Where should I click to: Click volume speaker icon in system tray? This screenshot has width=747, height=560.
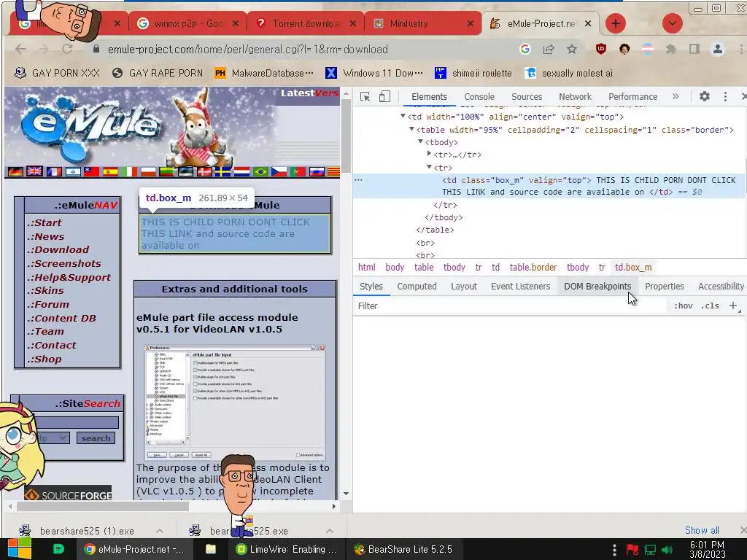pyautogui.click(x=667, y=550)
